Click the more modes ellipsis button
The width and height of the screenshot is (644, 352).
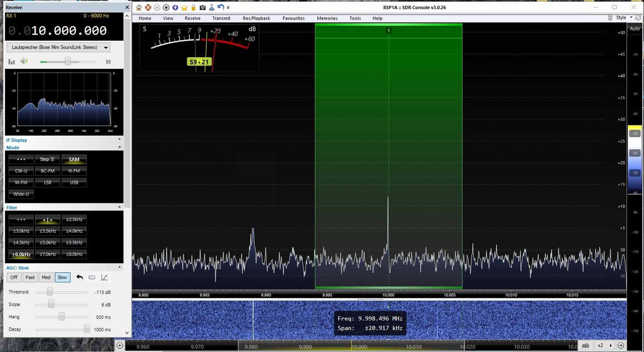21,159
